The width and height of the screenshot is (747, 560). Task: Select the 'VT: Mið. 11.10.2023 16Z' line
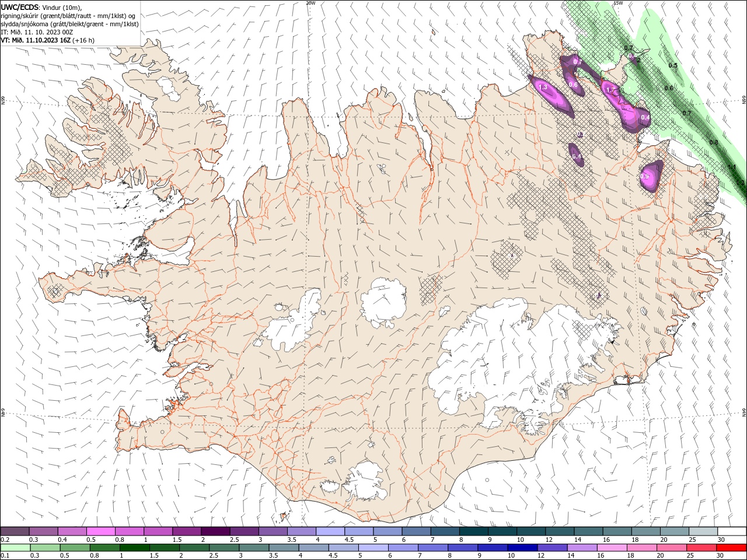pyautogui.click(x=35, y=40)
